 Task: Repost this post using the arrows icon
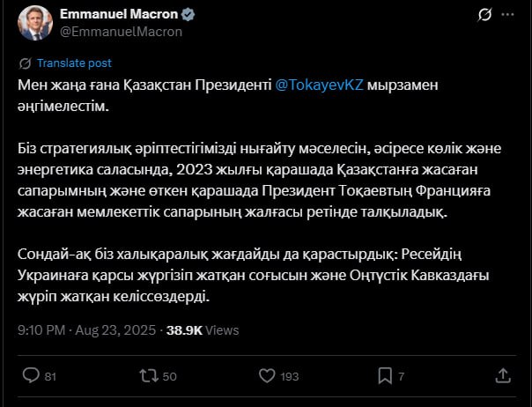click(149, 375)
